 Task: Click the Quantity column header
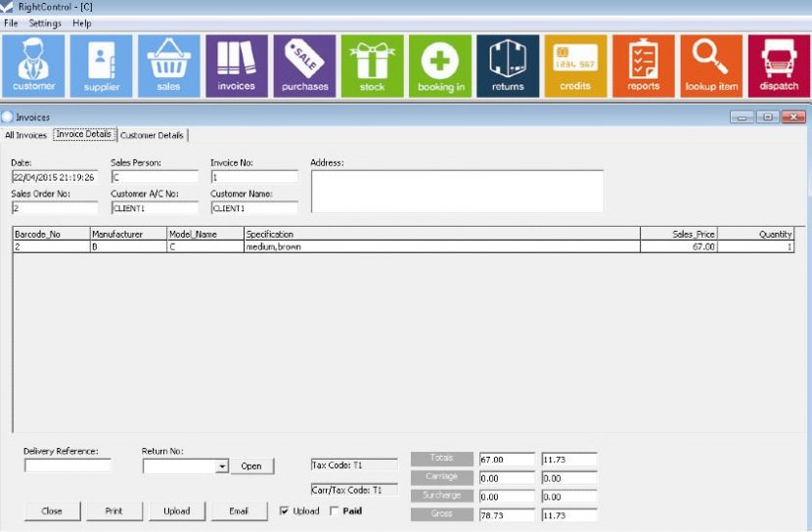click(755, 234)
